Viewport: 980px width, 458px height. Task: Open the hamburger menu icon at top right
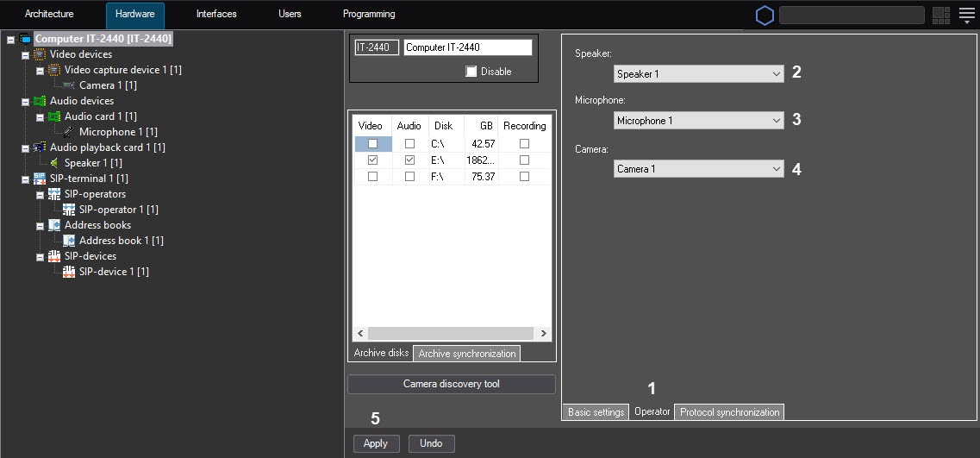click(x=966, y=15)
